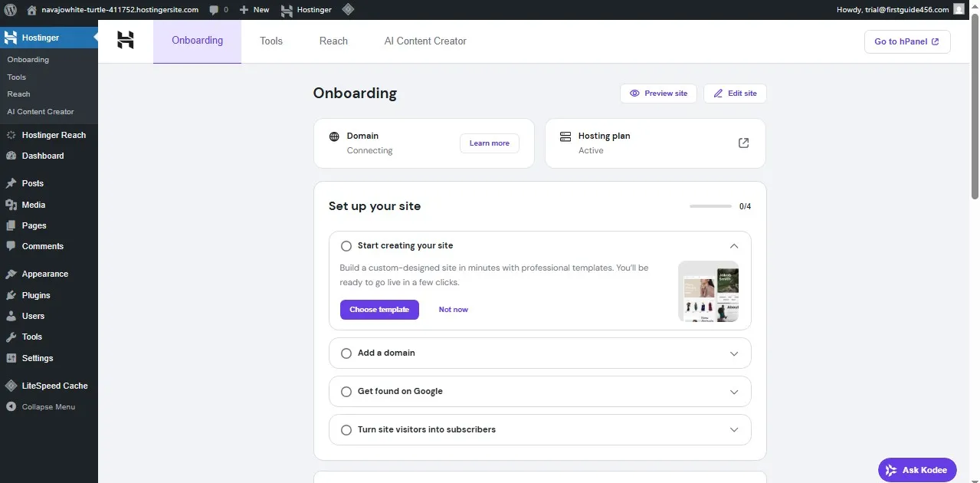980x483 pixels.
Task: Click the LiteSpeed Cache sidebar icon
Action: pos(11,386)
